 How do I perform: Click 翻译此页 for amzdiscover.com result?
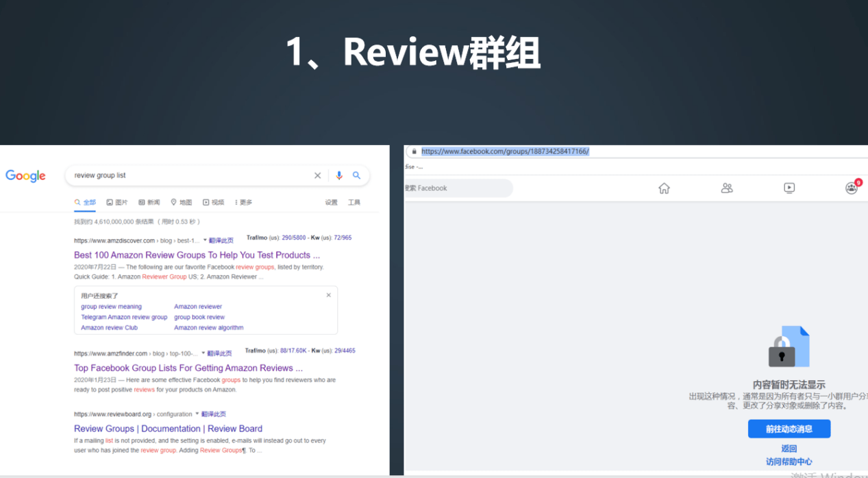coord(221,241)
